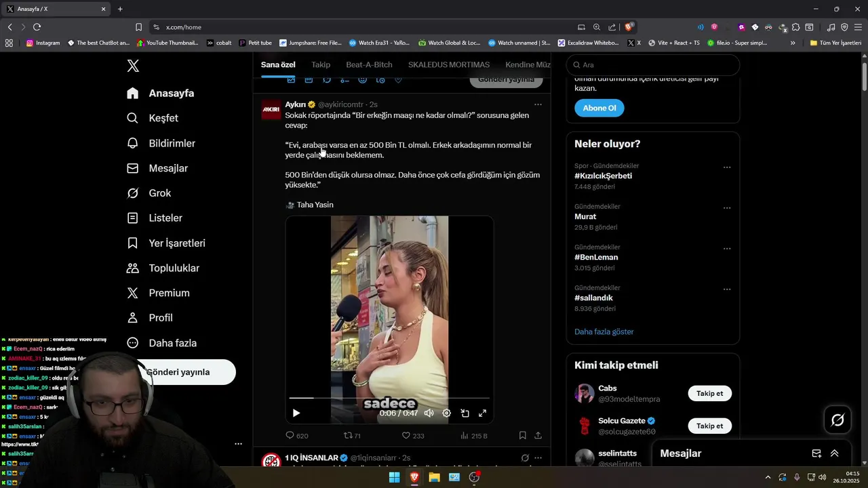
Task: Click the Abone Ol button
Action: coord(599,108)
